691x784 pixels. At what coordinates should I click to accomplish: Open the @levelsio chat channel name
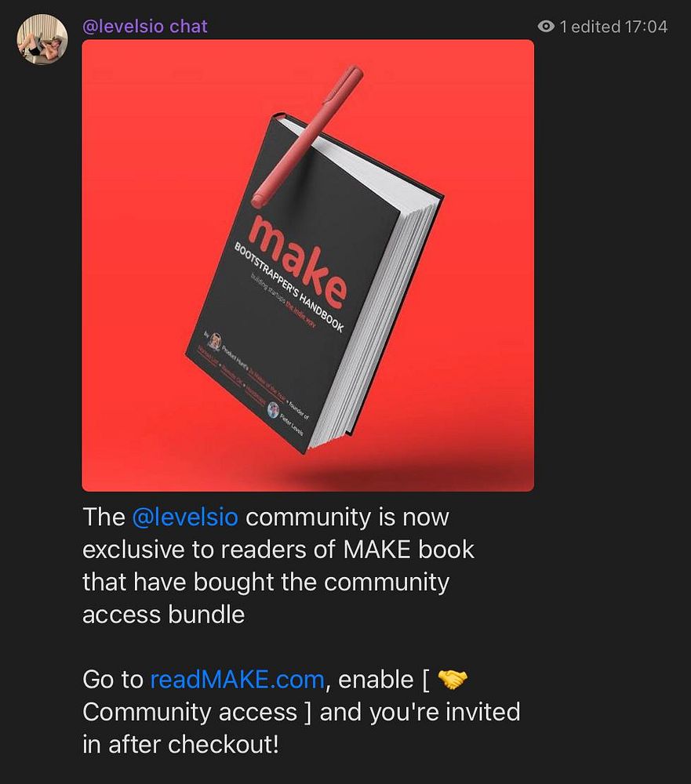pos(144,26)
